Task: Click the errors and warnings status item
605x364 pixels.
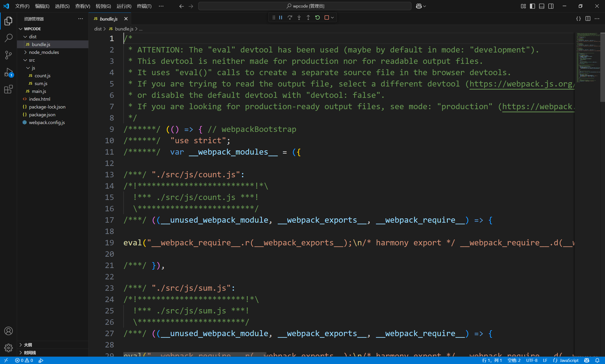Action: click(x=24, y=360)
